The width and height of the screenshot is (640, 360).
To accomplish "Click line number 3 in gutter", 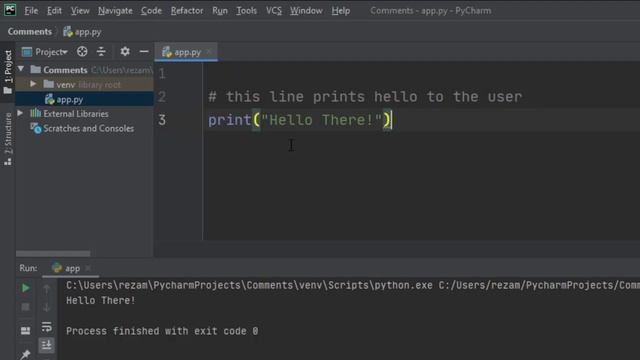I will (x=162, y=120).
